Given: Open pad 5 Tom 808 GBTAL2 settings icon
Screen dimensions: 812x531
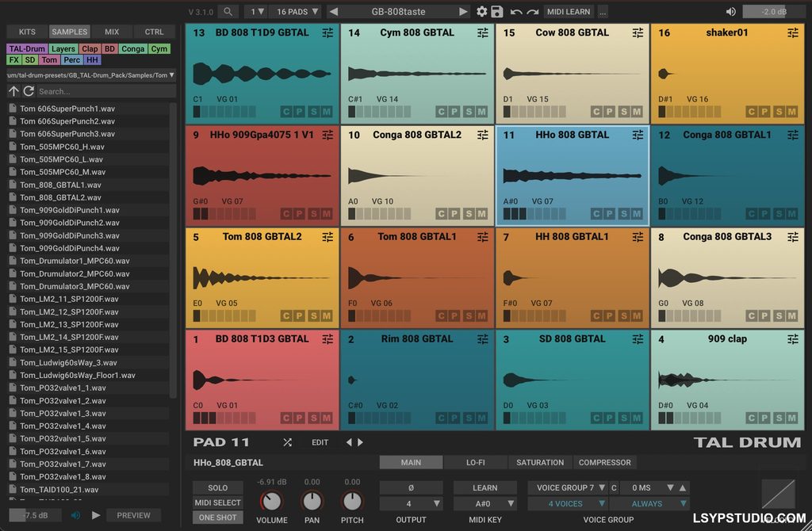Looking at the screenshot, I should tap(327, 237).
